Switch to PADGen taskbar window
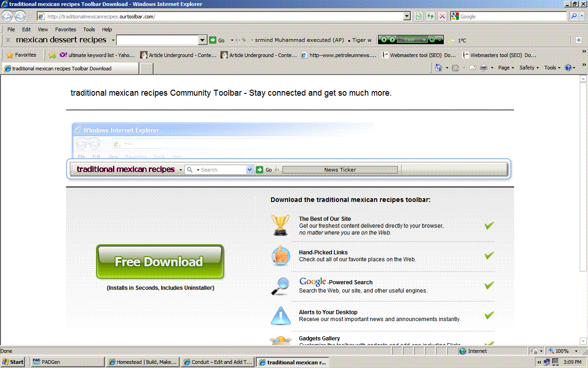Viewport: 588px width, 368px height. pyautogui.click(x=67, y=362)
